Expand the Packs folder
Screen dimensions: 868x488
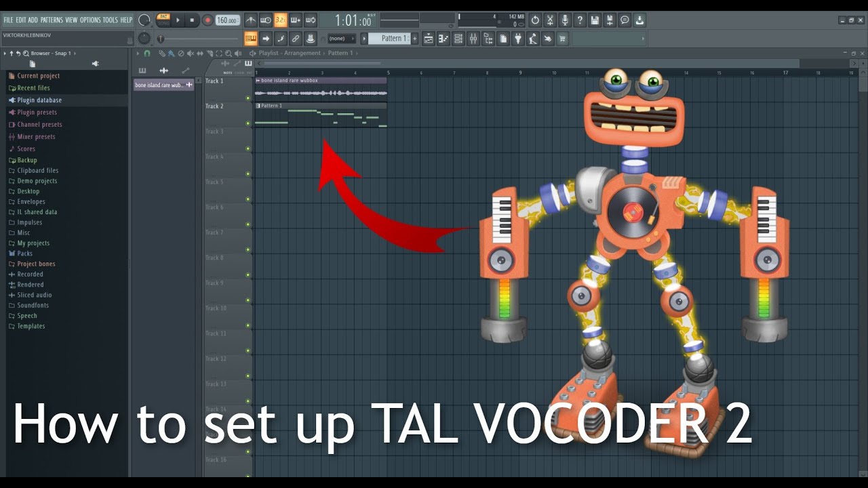point(20,253)
